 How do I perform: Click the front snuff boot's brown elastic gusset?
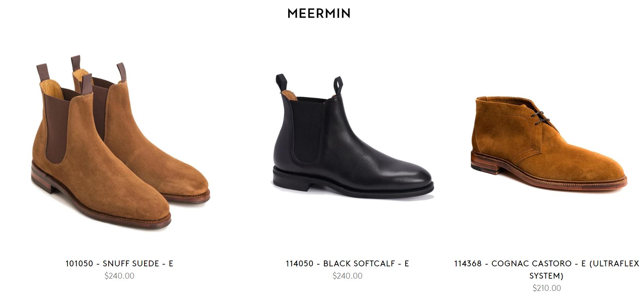pyautogui.click(x=56, y=126)
